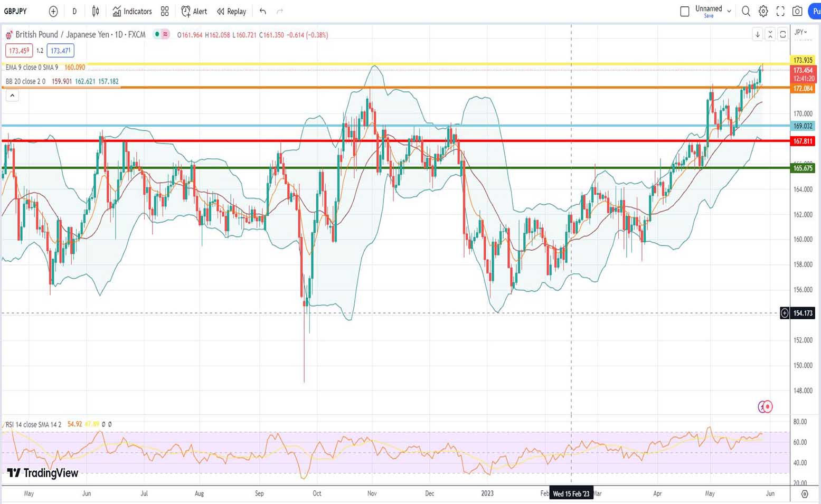Toggle the market status indicator pill
Image resolution: width=821 pixels, height=504 pixels.
coord(161,34)
